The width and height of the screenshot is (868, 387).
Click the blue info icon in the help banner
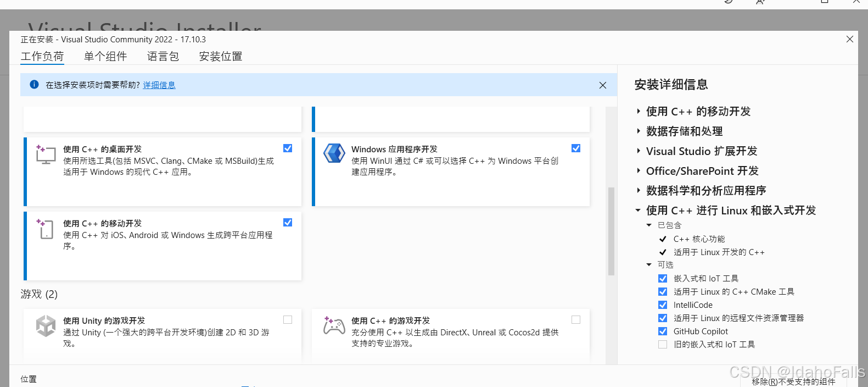(x=34, y=85)
